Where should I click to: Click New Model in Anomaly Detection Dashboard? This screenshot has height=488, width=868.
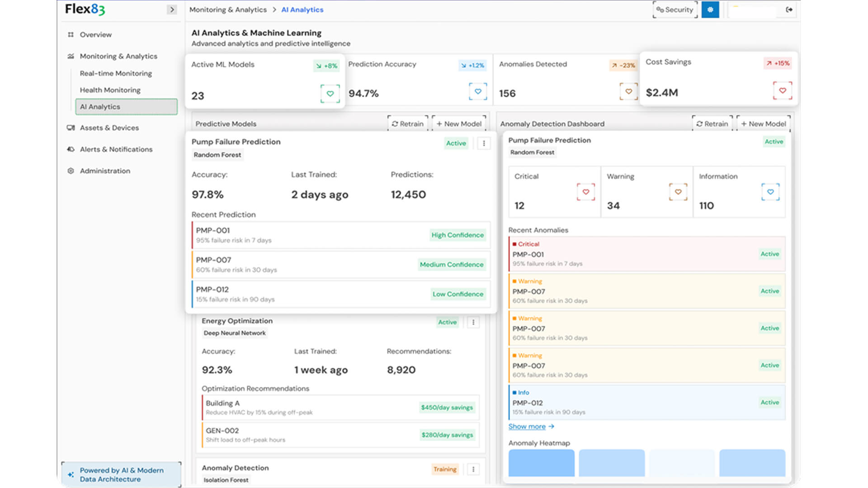763,124
